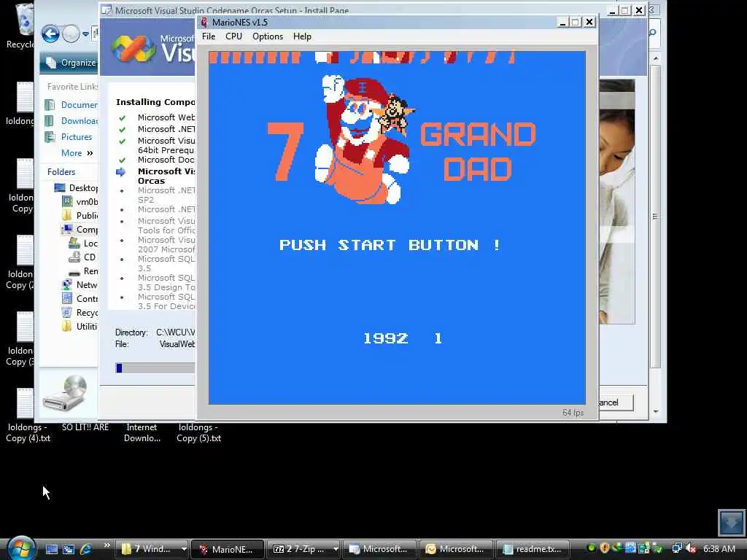The image size is (747, 560).
Task: Open the Windows Start orb
Action: click(21, 548)
